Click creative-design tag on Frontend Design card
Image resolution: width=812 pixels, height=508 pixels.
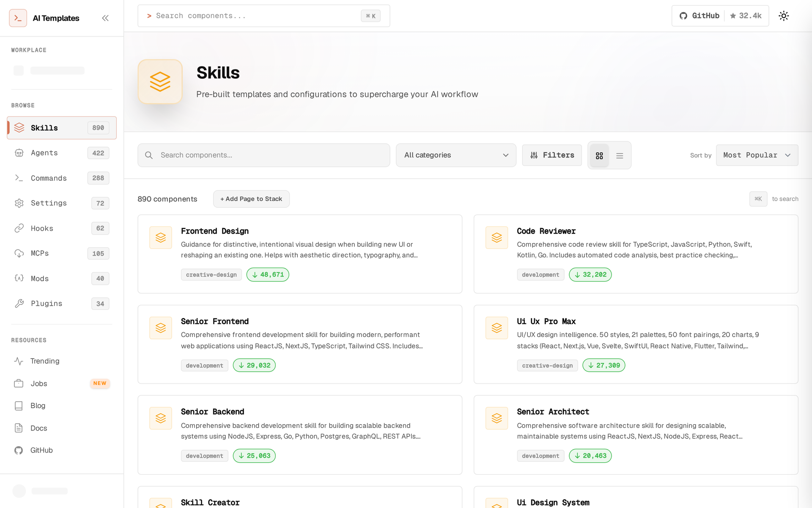click(x=211, y=275)
